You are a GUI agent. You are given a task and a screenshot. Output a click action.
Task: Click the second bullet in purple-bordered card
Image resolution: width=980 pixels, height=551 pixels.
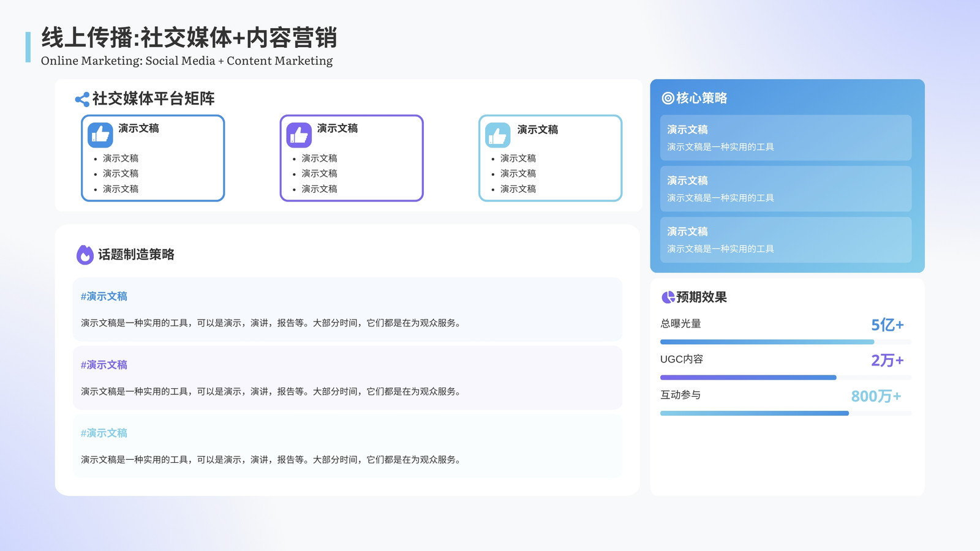point(319,173)
